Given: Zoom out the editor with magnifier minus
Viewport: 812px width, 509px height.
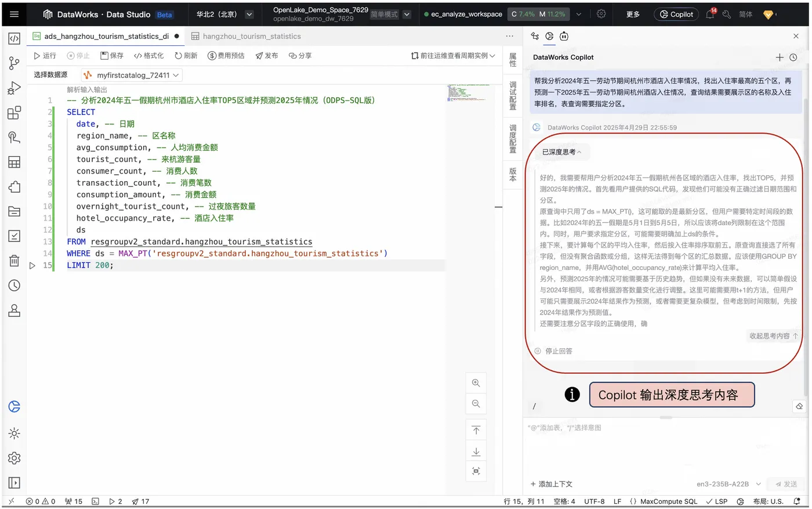Looking at the screenshot, I should (476, 404).
